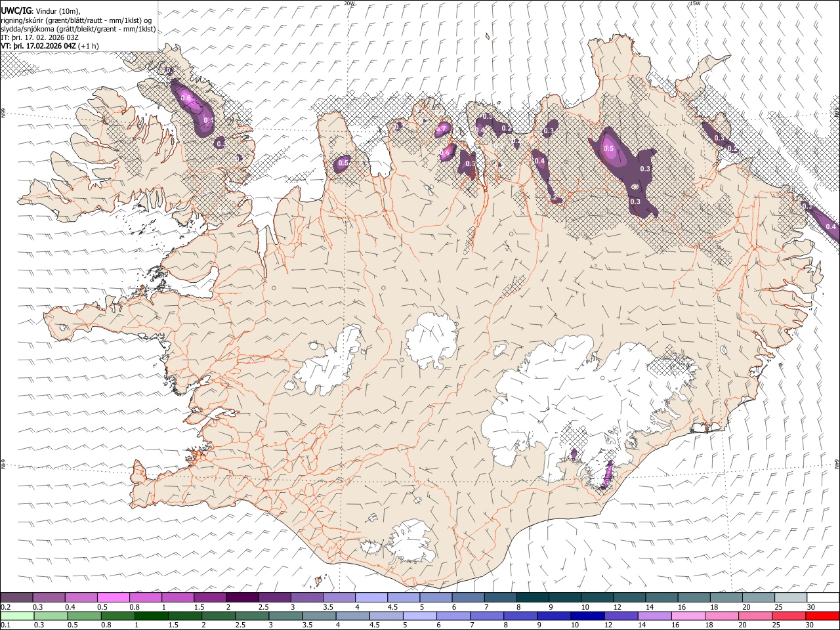Pick the pale pink 16 swatch in the lower scale
The image size is (840, 630).
[687, 616]
